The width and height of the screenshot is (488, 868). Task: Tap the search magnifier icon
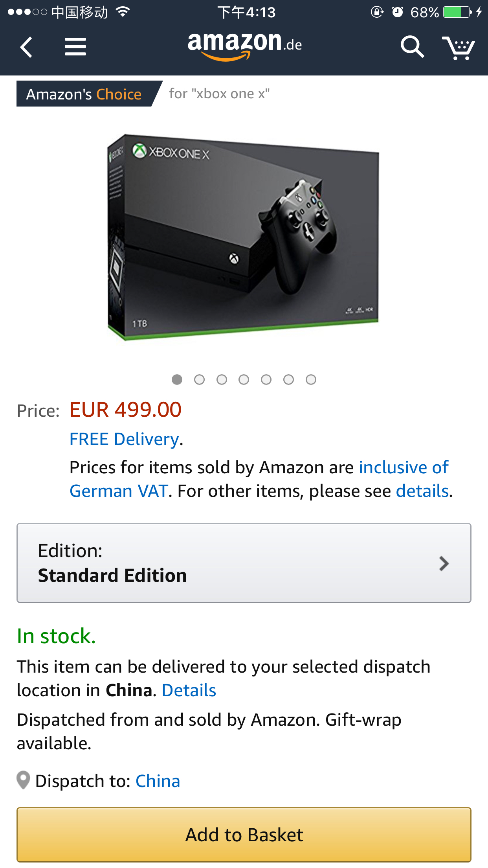pos(412,47)
